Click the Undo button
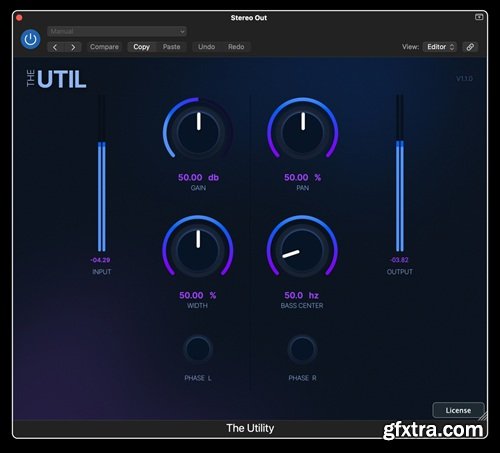The image size is (500, 453). (x=206, y=47)
